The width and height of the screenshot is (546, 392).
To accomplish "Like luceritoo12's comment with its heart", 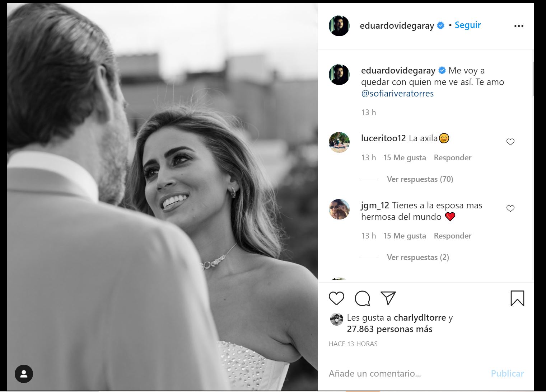I will coord(510,142).
